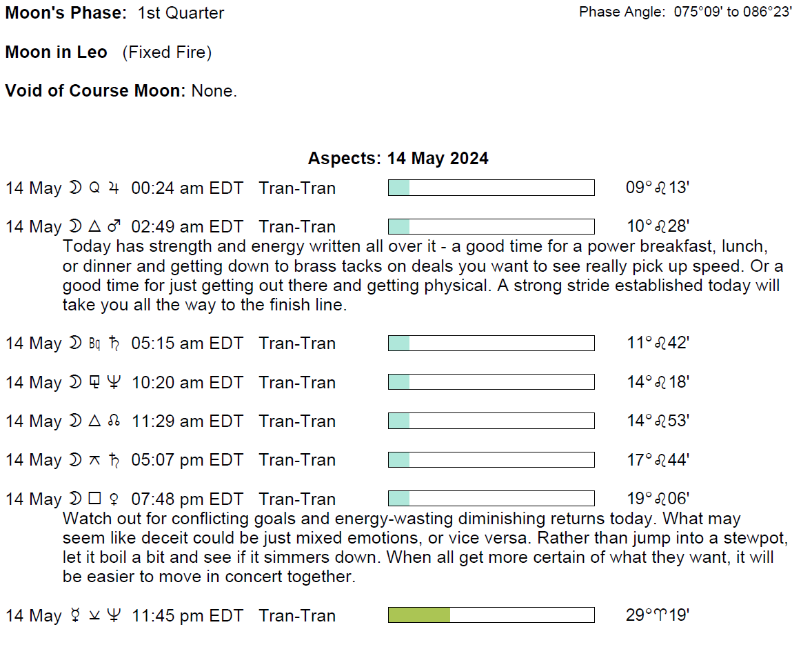Image resolution: width=812 pixels, height=647 pixels.
Task: Click the North Node glyph at 11:29 am
Action: (x=114, y=421)
